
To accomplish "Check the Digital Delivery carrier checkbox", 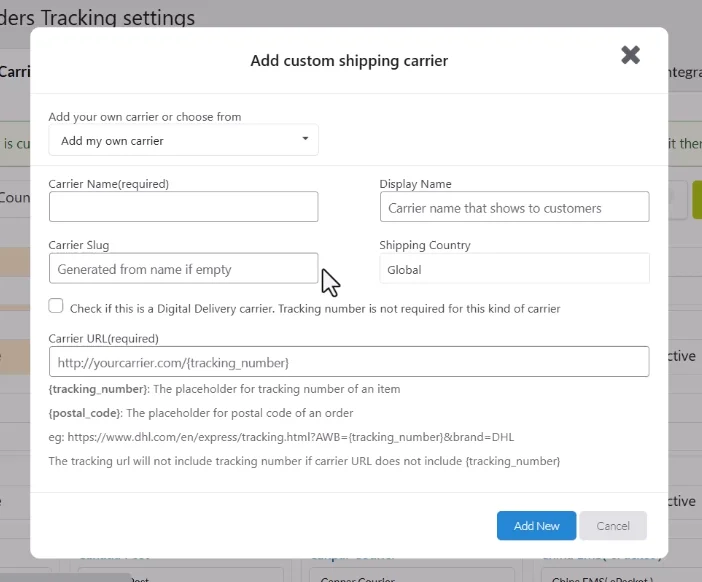I will 56,306.
